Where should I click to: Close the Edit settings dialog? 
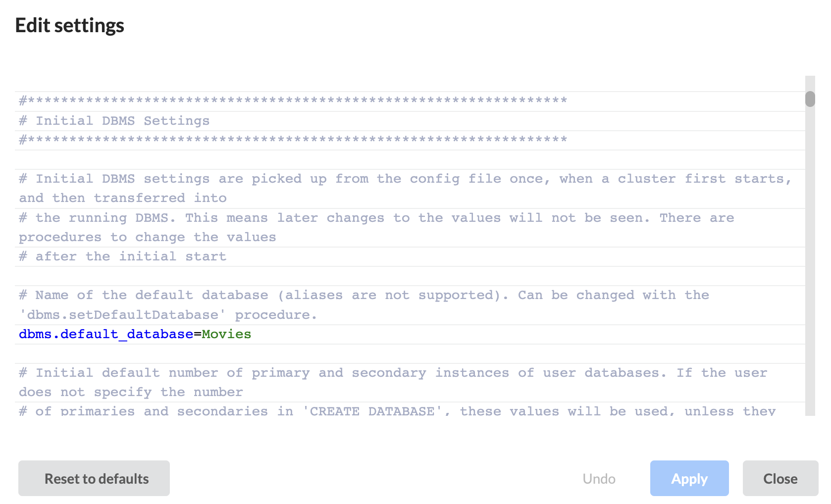[780, 478]
